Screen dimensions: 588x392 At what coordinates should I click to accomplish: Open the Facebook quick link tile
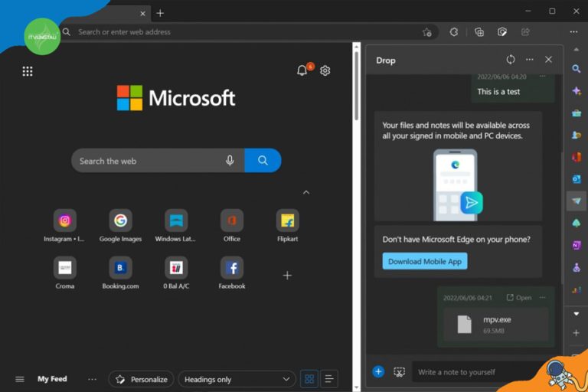tap(232, 273)
